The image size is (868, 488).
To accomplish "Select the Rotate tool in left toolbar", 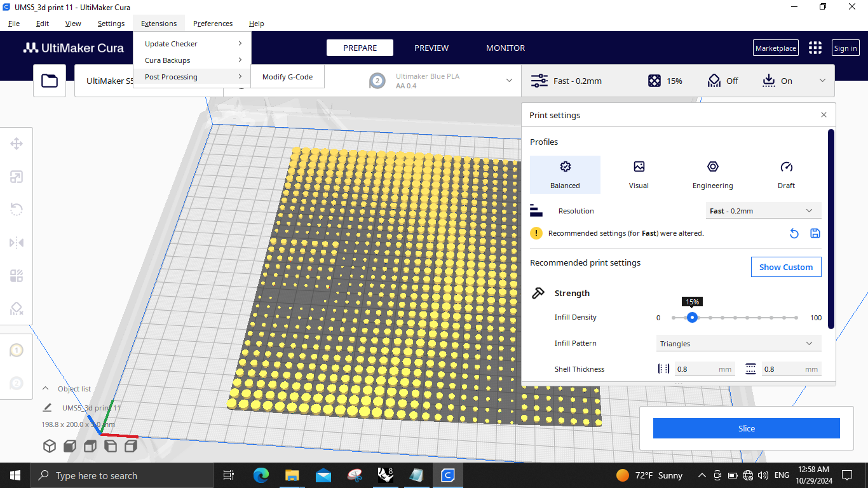I will point(17,210).
